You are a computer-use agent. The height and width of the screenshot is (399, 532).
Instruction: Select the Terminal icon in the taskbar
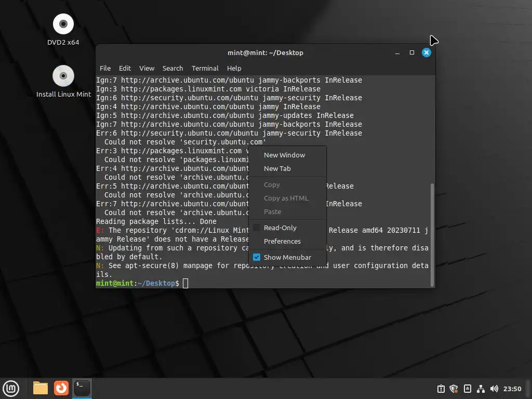click(x=82, y=388)
